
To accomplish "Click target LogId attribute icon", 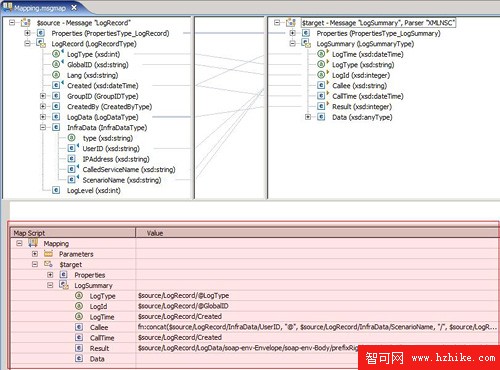I will (321, 75).
